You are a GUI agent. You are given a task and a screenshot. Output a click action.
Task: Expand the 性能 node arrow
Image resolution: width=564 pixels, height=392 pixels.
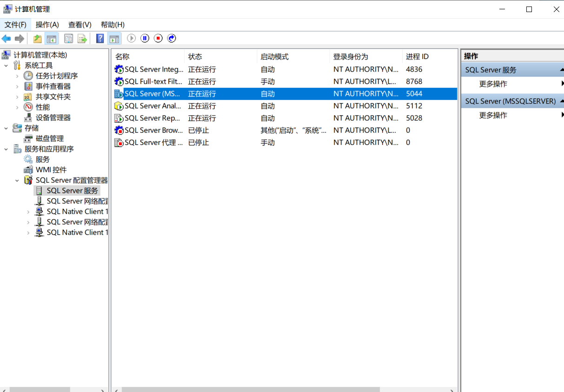click(x=17, y=107)
